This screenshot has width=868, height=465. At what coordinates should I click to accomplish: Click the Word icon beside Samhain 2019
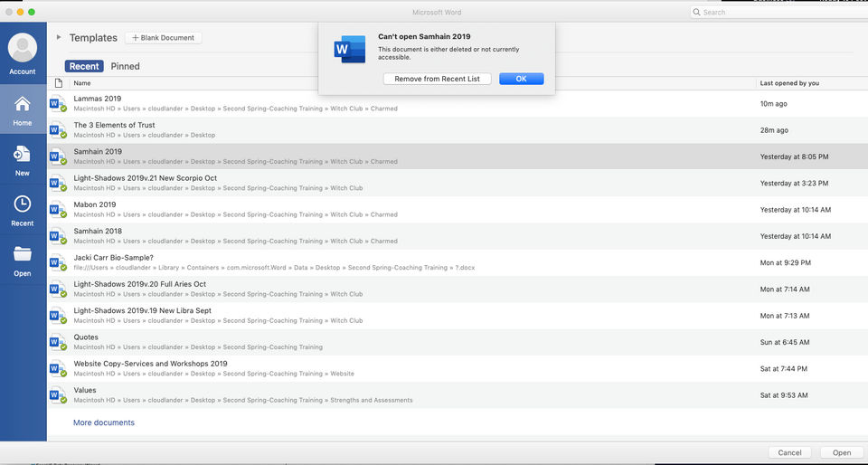(58, 157)
